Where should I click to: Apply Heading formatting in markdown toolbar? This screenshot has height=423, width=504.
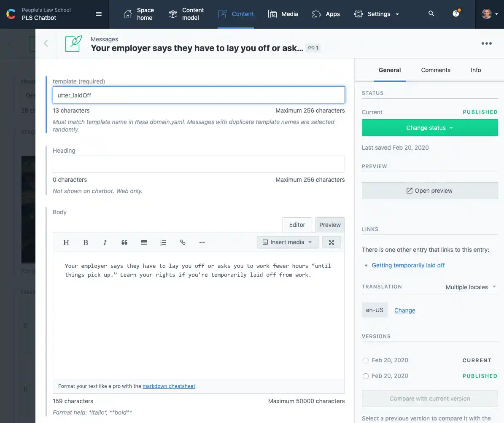point(66,242)
